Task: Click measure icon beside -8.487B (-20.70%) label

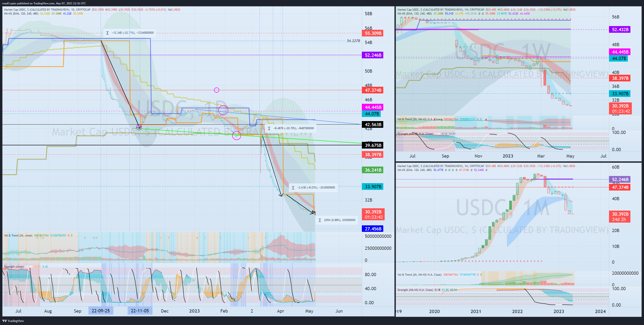Action: (269, 128)
